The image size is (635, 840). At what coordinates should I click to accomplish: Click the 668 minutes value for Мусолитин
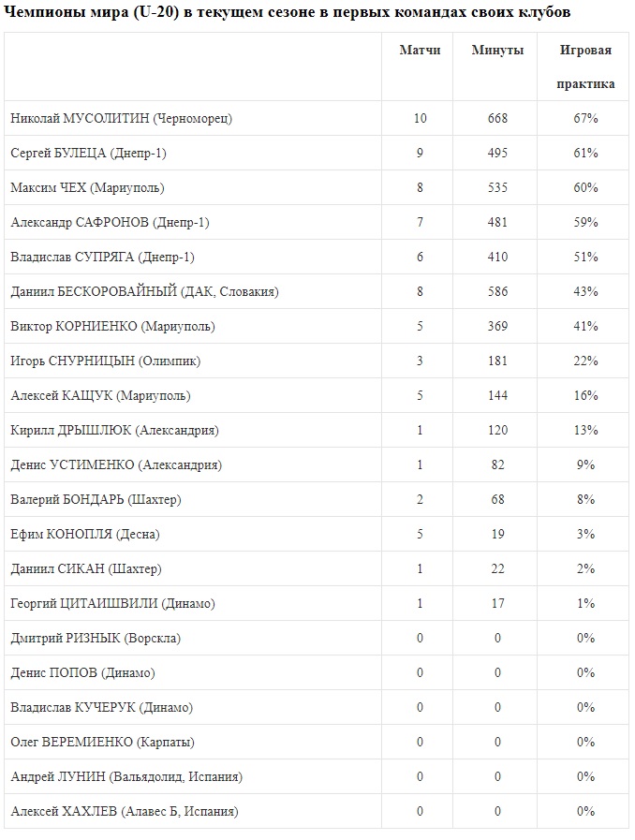coord(497,118)
